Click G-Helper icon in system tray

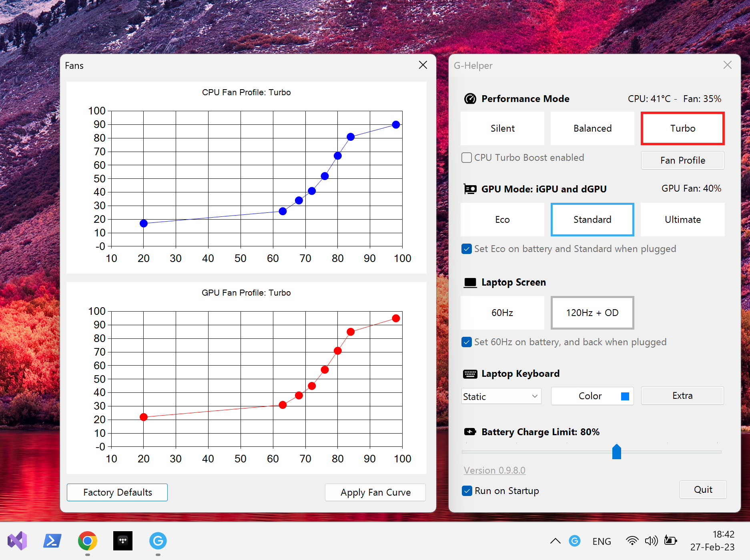pos(575,541)
